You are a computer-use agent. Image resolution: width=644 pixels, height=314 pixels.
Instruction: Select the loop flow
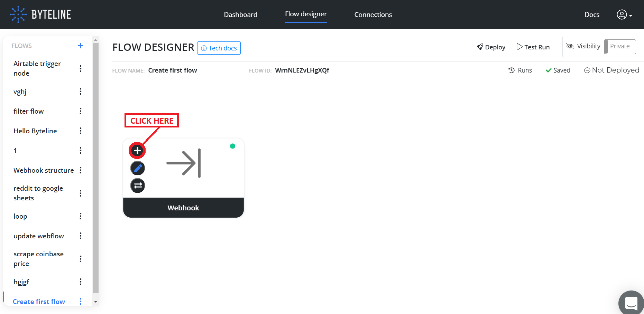click(20, 216)
